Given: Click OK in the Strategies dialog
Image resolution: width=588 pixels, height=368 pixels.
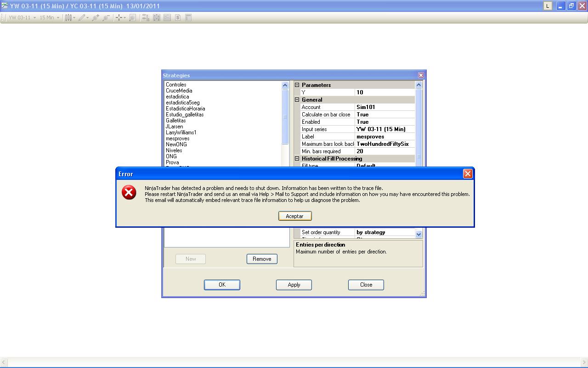Looking at the screenshot, I should [222, 285].
